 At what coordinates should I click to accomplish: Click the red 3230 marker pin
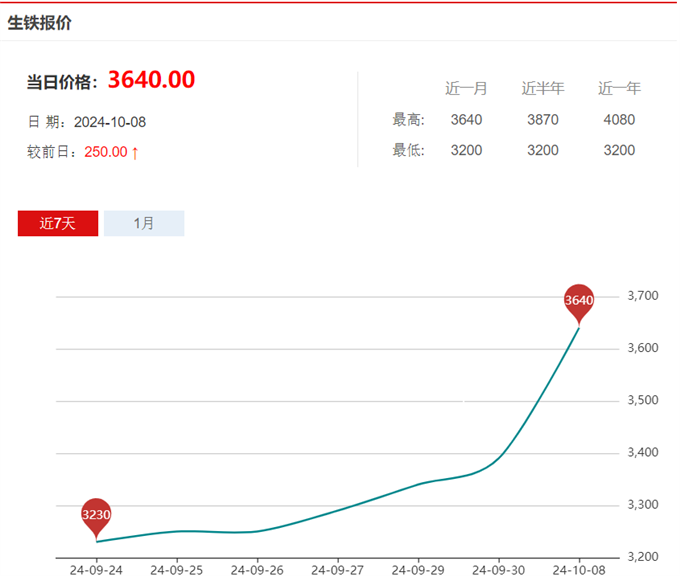pyautogui.click(x=96, y=515)
